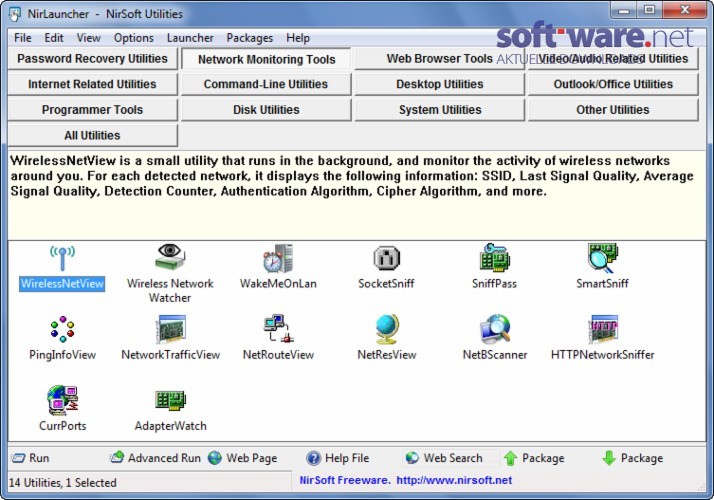Switch to Desktop Utilities tab
This screenshot has height=500, width=714.
coord(440,84)
